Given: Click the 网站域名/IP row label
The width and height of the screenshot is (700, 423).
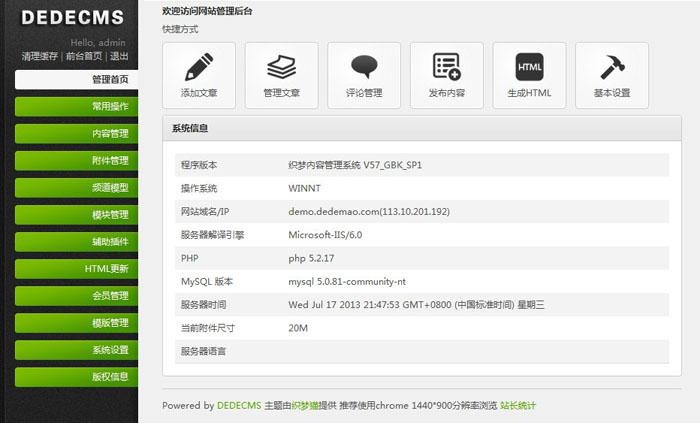Looking at the screenshot, I should click(205, 212).
